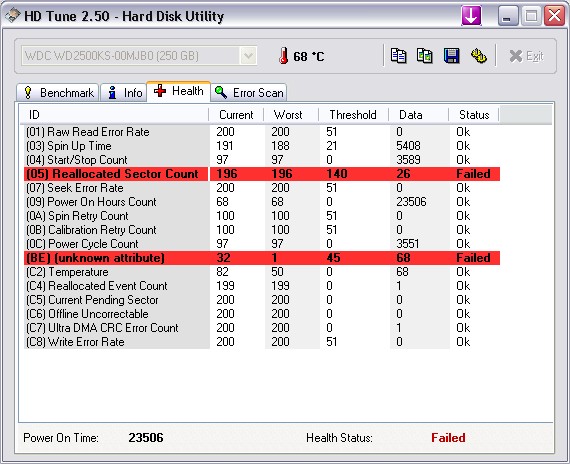This screenshot has height=464, width=570.
Task: Click data value 3589 in Start/Stop Count row
Action: pyautogui.click(x=408, y=160)
